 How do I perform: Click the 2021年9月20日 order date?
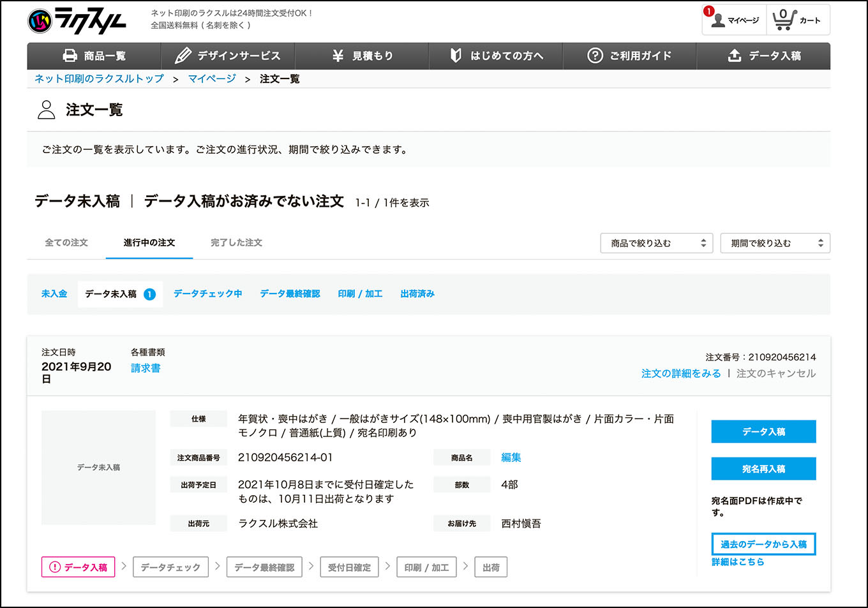[77, 373]
